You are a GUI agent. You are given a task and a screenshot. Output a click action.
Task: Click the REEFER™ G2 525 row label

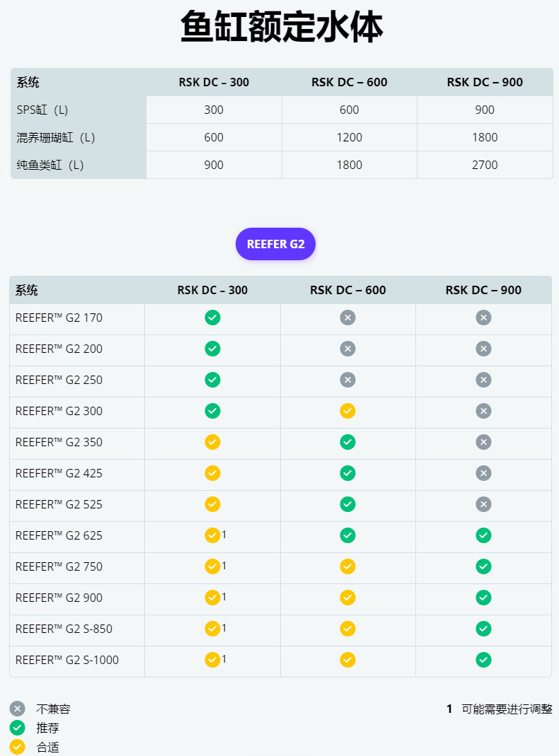pyautogui.click(x=59, y=504)
